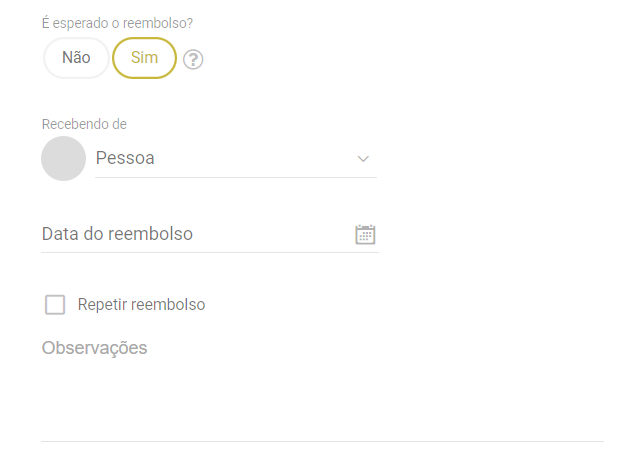Click the "Observações" placeholder text
Screen dimensions: 639x460
(94, 348)
